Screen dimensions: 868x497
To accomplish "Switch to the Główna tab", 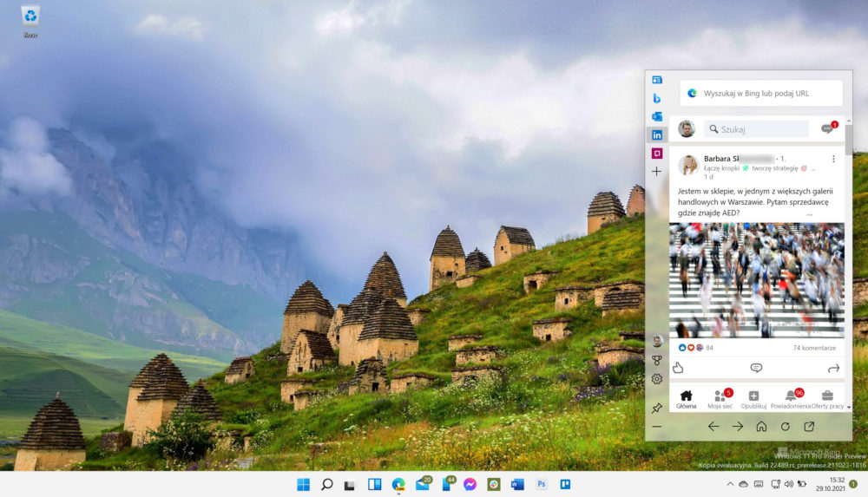I will pyautogui.click(x=686, y=399).
